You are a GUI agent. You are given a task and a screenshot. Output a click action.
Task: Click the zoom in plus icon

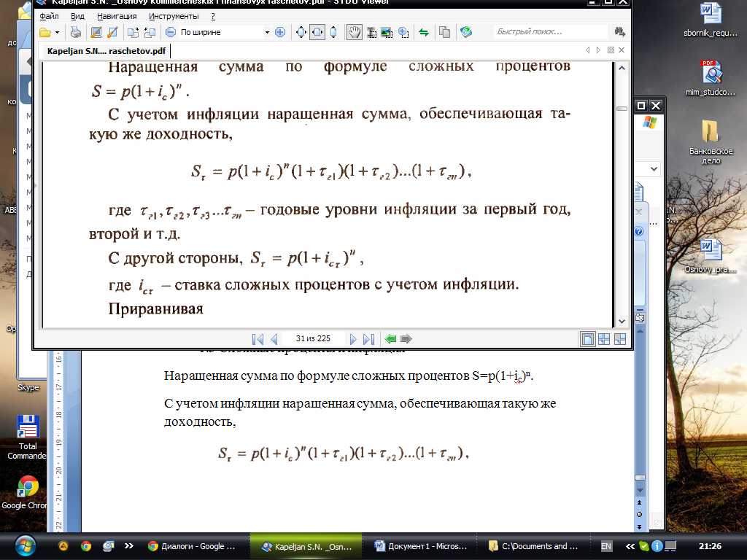coord(280,32)
